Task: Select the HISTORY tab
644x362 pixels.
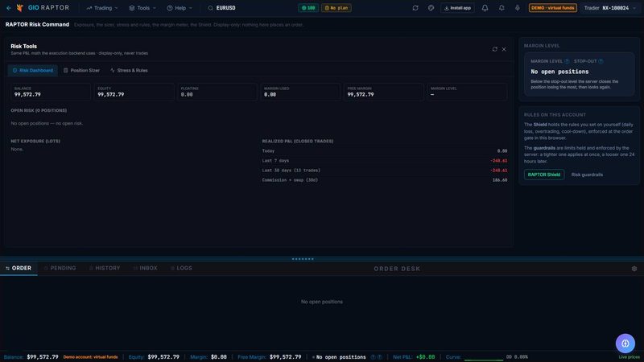Action: pyautogui.click(x=105, y=268)
